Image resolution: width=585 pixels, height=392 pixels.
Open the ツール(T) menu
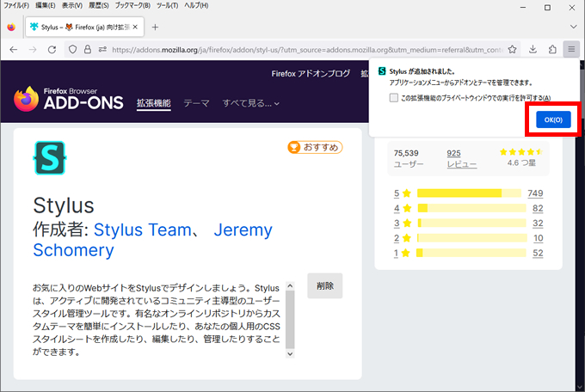tap(167, 6)
